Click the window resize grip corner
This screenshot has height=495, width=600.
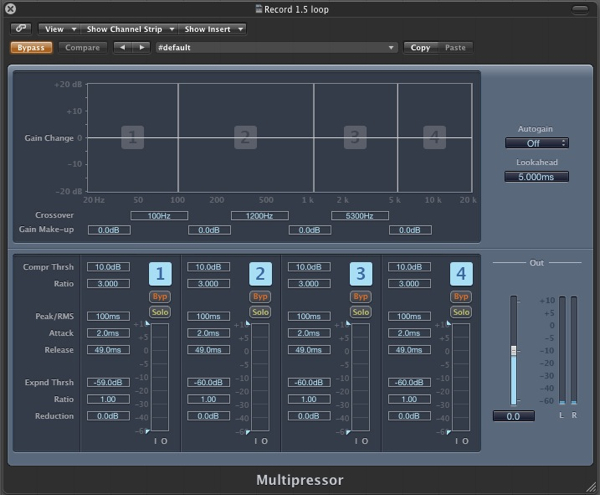click(591, 486)
